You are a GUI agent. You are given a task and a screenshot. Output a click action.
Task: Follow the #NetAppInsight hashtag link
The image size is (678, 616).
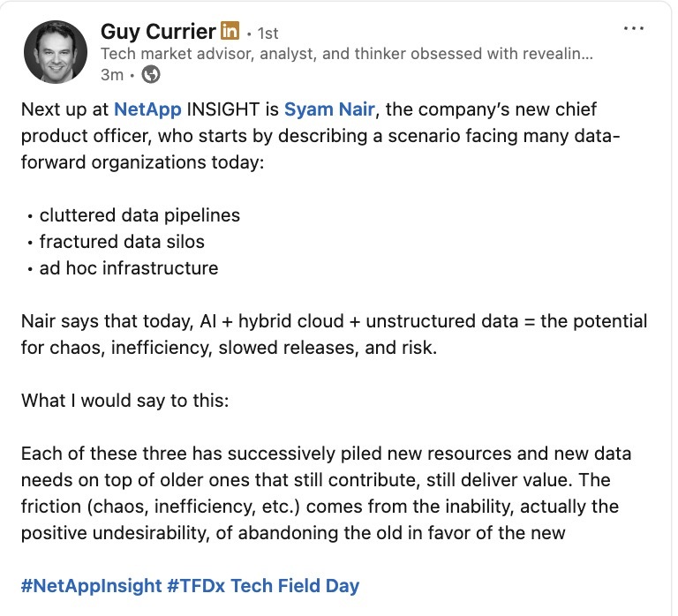(91, 585)
